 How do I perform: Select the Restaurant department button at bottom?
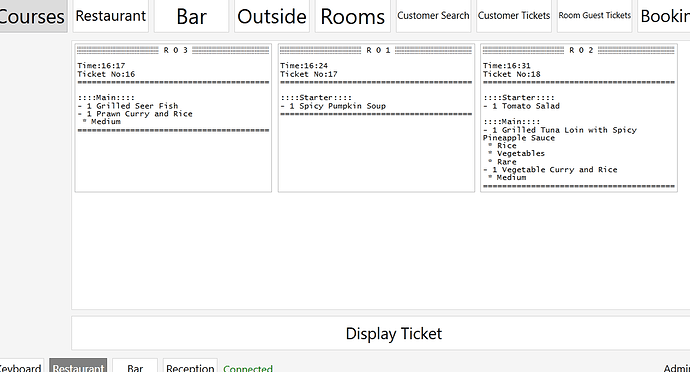(x=78, y=366)
